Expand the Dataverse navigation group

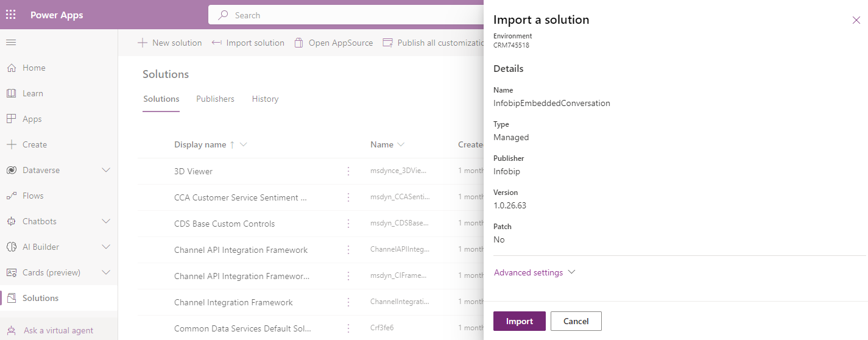point(106,170)
